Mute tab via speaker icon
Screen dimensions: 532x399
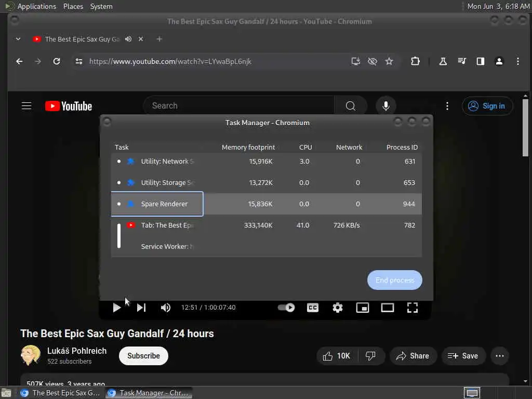coord(128,39)
